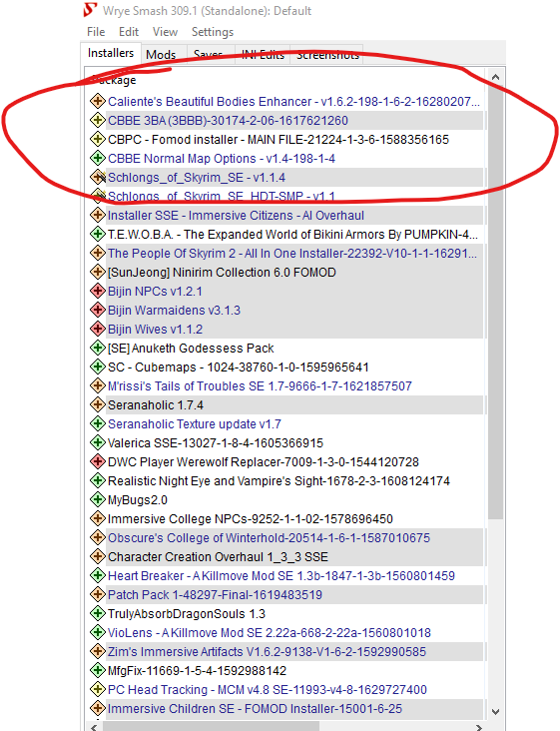Click the red icon beside Bijin NPCs v1.2.1
Image resolution: width=560 pixels, height=731 pixels.
pyautogui.click(x=98, y=292)
